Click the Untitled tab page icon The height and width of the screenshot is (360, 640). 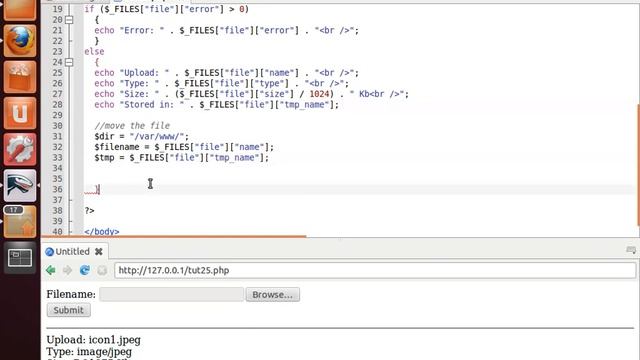(49, 252)
